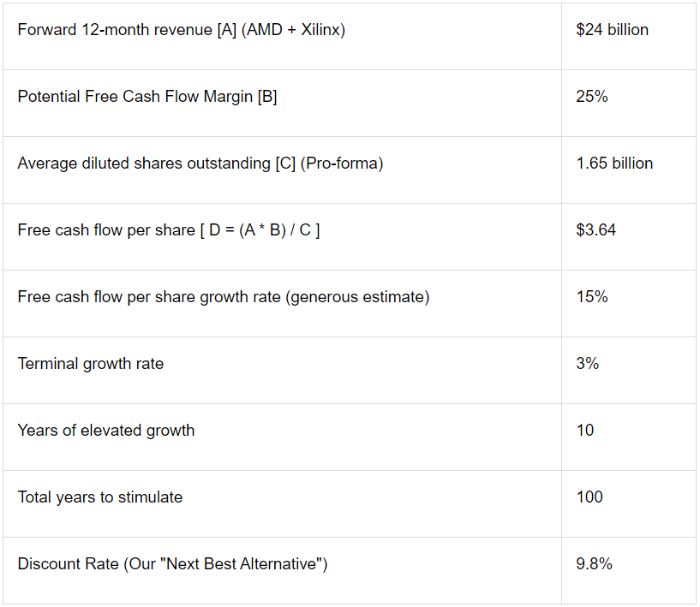Select the Free cash flow per share formula cell
Image resolution: width=700 pixels, height=607 pixels.
[282, 237]
